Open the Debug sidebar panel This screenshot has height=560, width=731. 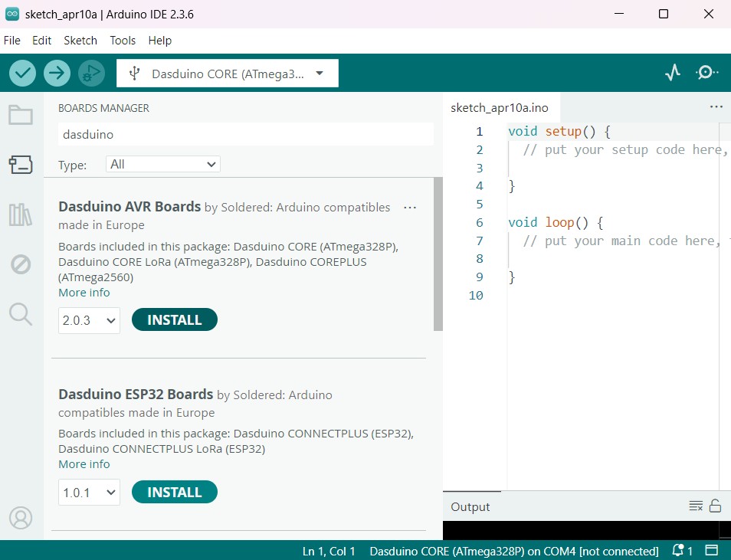pyautogui.click(x=21, y=264)
